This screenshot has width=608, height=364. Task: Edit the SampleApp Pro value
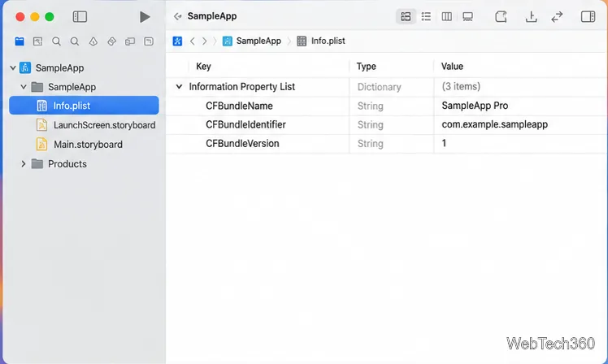(475, 106)
